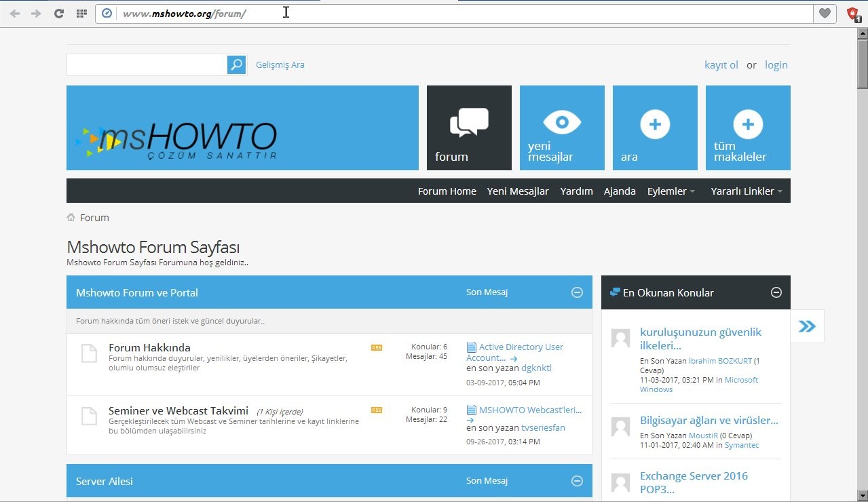Click the browser forward arrow
The width and height of the screenshot is (868, 502).
[x=36, y=13]
